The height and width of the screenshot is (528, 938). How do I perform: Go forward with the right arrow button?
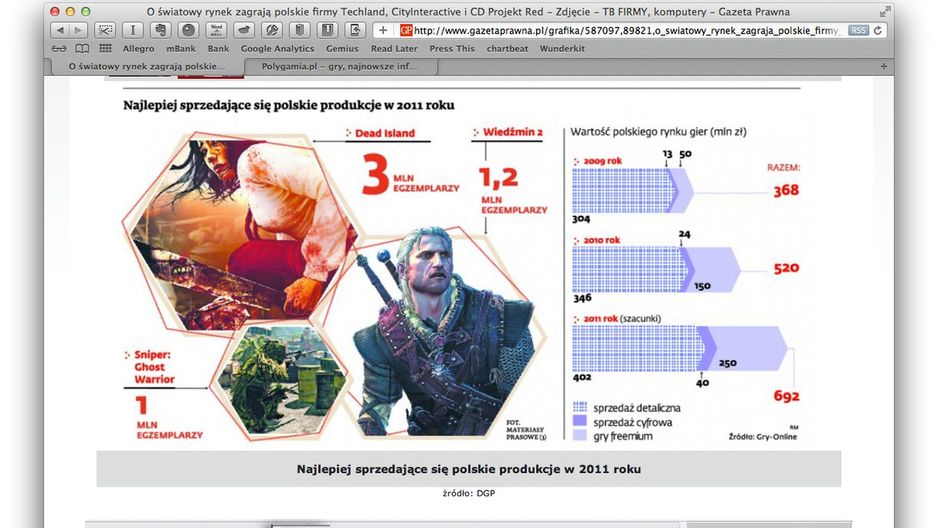(x=78, y=30)
